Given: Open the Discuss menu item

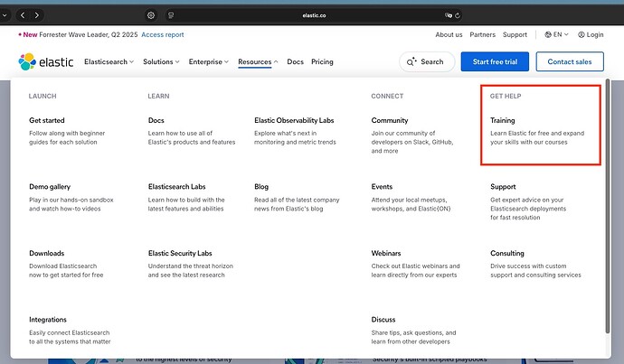Looking at the screenshot, I should 383,320.
